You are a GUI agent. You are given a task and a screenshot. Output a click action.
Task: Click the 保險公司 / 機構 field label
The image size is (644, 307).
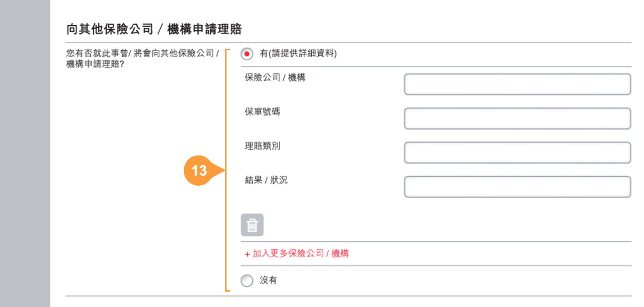tap(275, 78)
